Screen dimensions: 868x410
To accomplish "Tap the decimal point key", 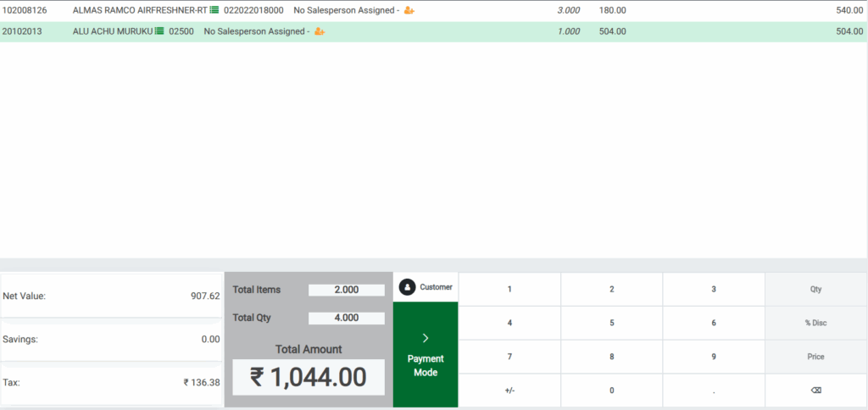I will tap(714, 390).
